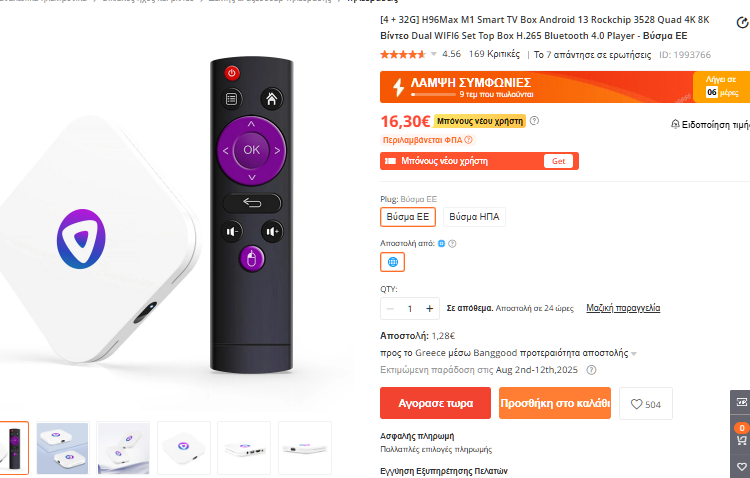The width and height of the screenshot is (750, 478).
Task: Choose the Βύσμα ΕΕ plug option
Action: pos(408,217)
